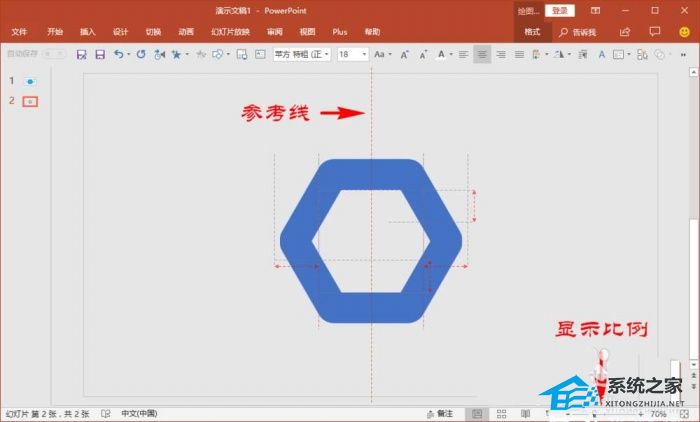
Task: Click the 登录 (Sign in) button
Action: 559,11
